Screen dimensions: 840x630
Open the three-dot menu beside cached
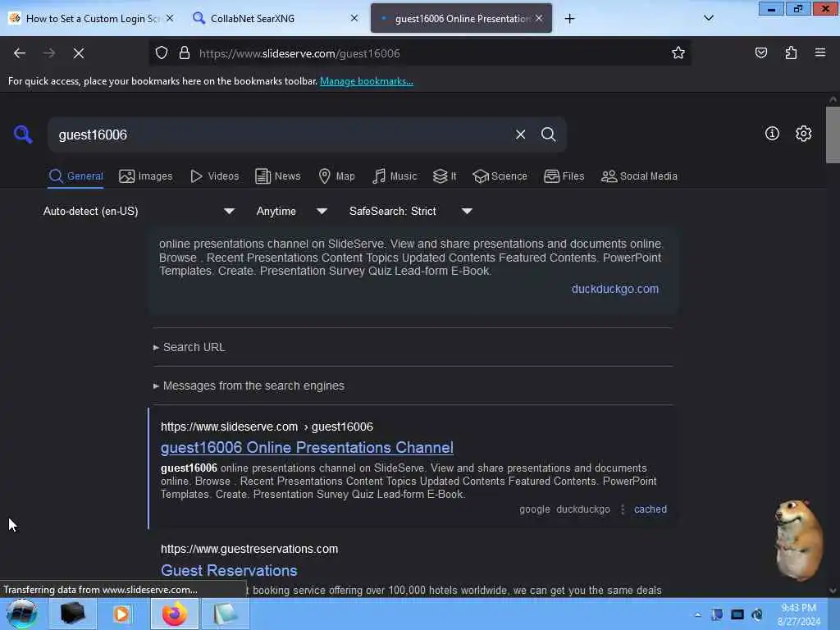point(622,509)
